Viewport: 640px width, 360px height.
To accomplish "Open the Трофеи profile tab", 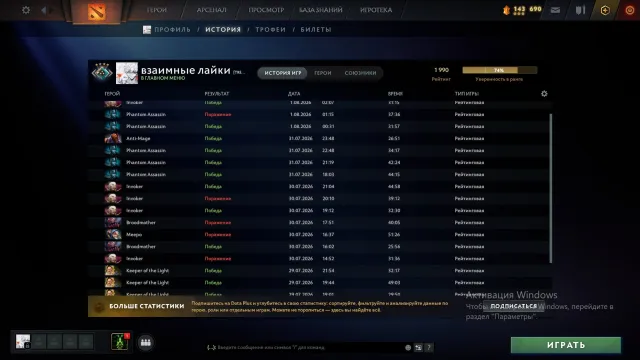I will [271, 30].
